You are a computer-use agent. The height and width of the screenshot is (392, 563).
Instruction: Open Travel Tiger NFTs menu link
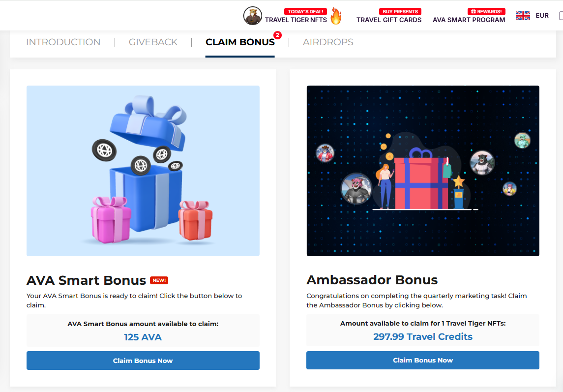296,20
